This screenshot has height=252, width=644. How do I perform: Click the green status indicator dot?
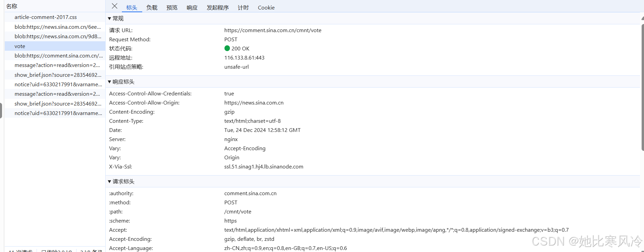pyautogui.click(x=227, y=48)
